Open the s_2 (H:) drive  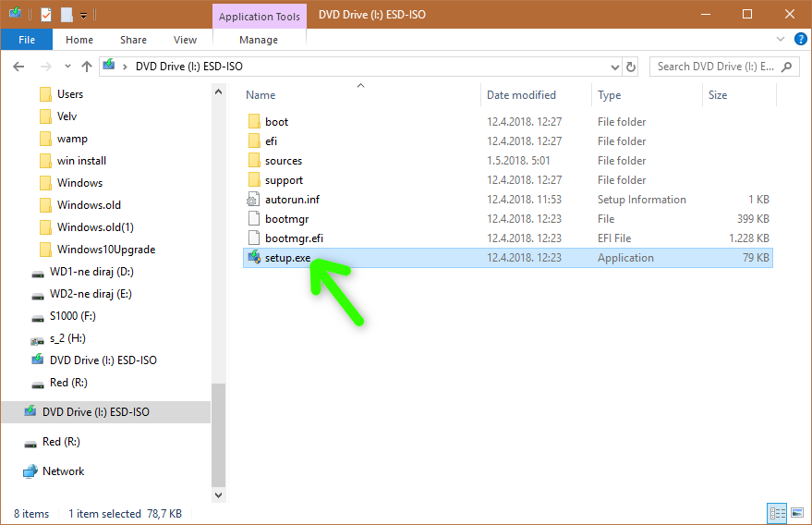(67, 338)
